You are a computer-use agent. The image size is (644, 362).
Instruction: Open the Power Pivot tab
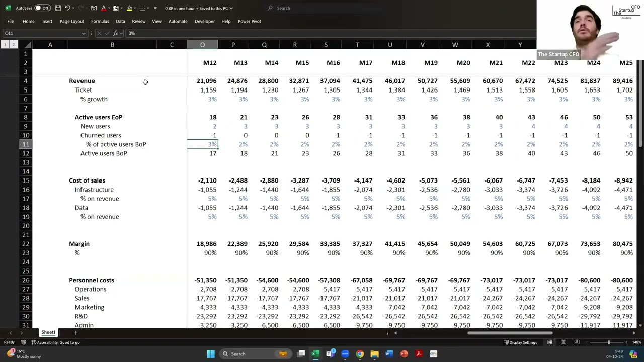249,21
